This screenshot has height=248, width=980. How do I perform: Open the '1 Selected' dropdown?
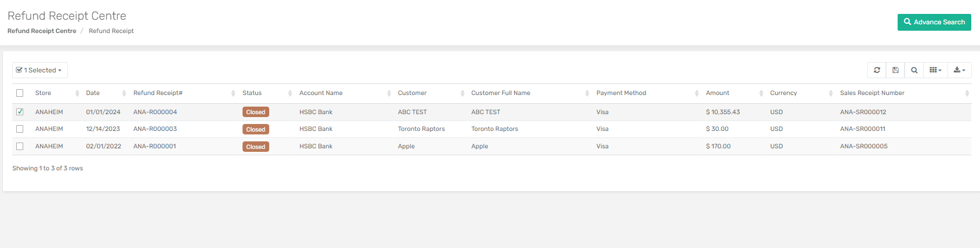39,70
